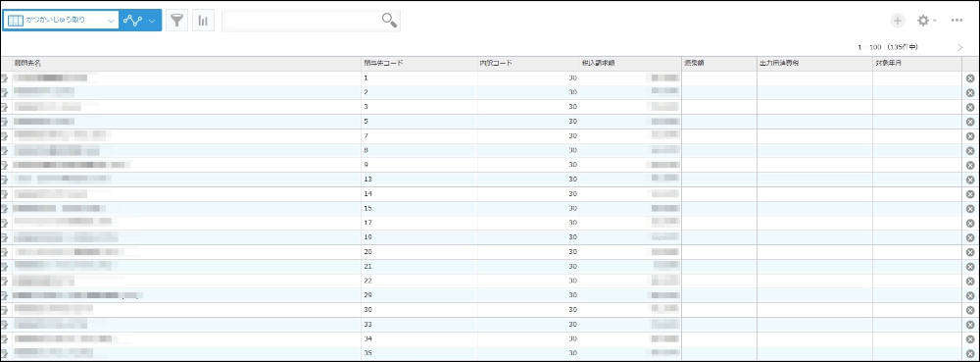Viewport: 980px width, 362px height.
Task: Edit the record with code 14
Action: (4, 194)
